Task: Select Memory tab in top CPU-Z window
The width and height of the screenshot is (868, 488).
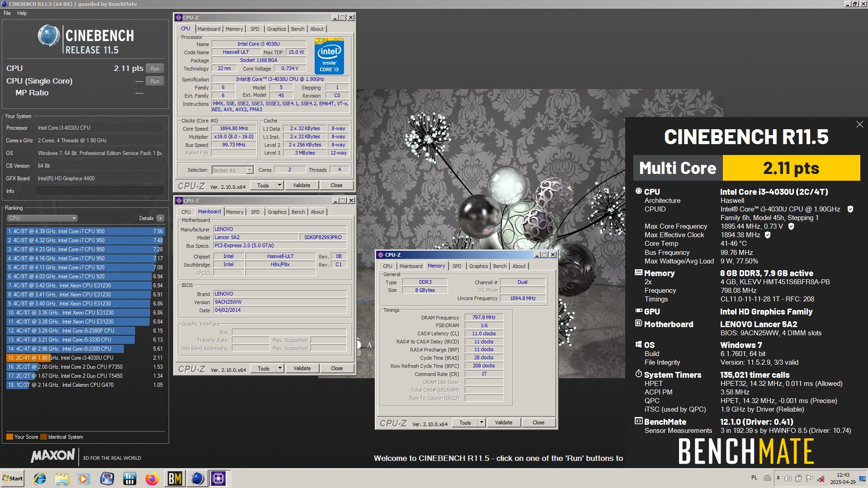Action: 234,29
